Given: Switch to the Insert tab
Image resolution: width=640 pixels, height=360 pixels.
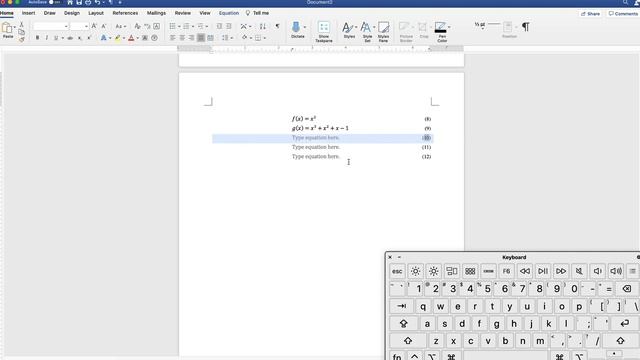Looking at the screenshot, I should 28,13.
